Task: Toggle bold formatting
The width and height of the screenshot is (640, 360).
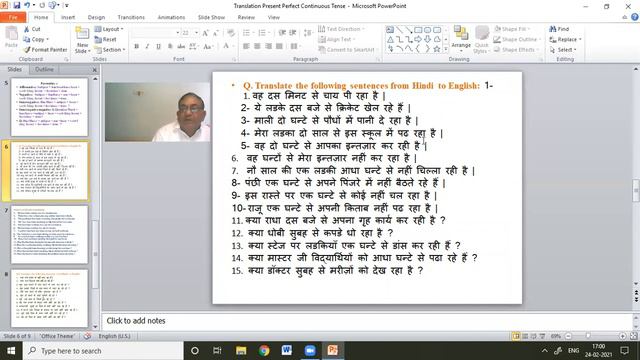Action: coord(136,47)
